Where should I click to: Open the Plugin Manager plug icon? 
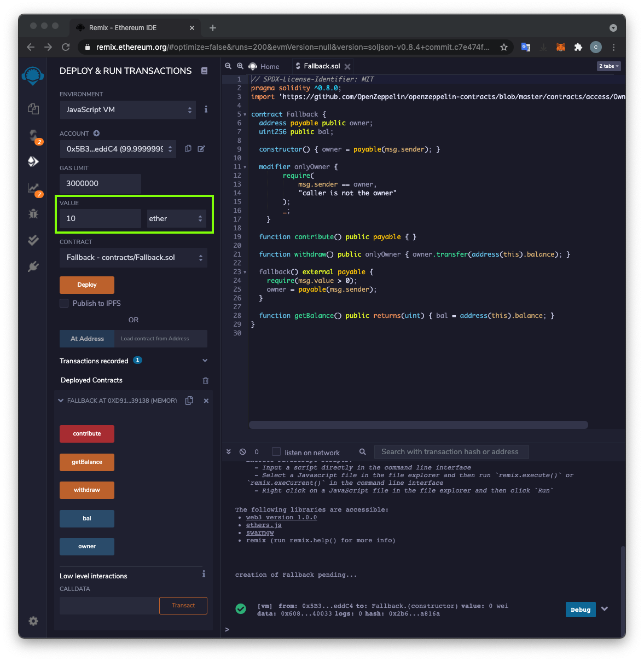click(33, 266)
